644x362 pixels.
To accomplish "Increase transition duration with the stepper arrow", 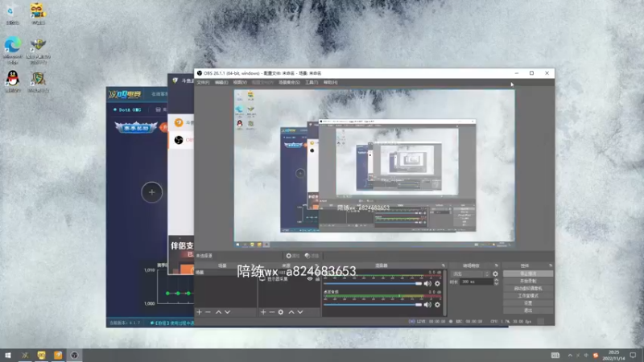I will tap(496, 280).
